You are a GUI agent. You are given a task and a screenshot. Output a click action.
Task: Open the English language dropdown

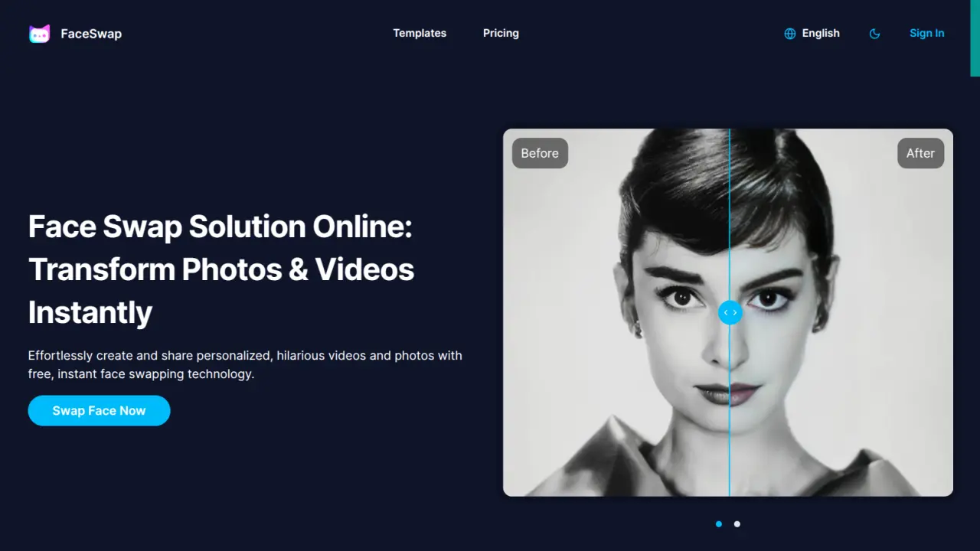click(x=821, y=33)
